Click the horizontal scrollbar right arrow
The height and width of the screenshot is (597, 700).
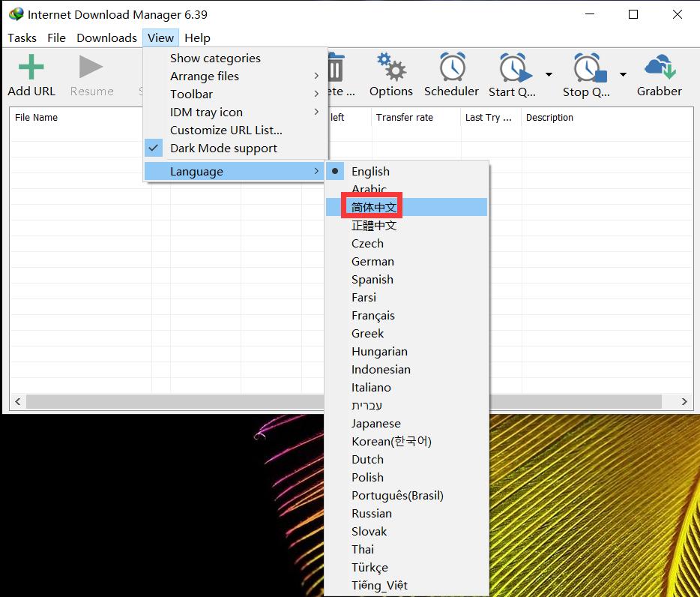tap(684, 401)
